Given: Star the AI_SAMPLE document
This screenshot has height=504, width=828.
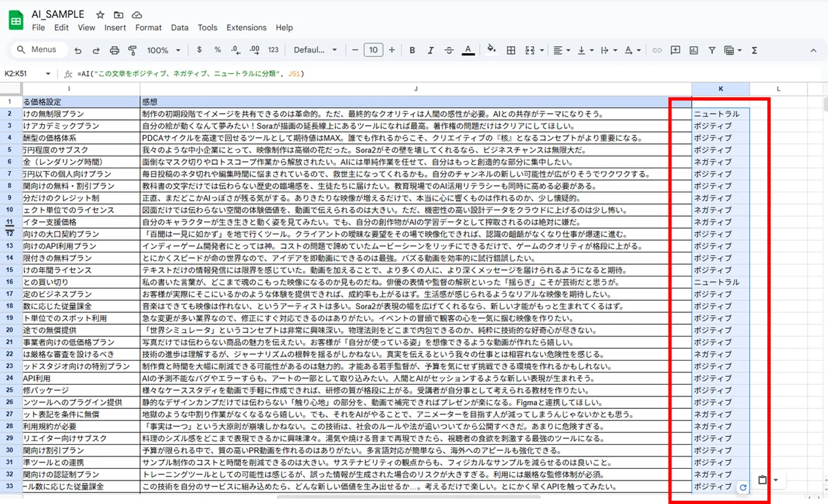Looking at the screenshot, I should [x=101, y=14].
